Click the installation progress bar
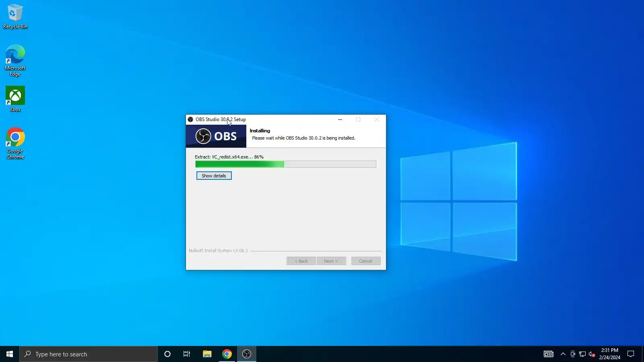This screenshot has width=644, height=362. [x=286, y=164]
